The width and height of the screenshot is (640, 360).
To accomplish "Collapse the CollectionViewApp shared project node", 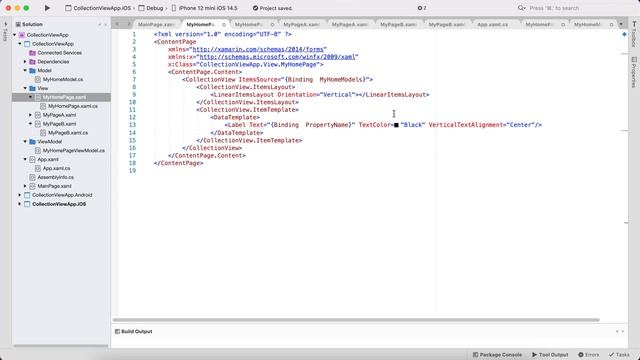I will [x=20, y=44].
